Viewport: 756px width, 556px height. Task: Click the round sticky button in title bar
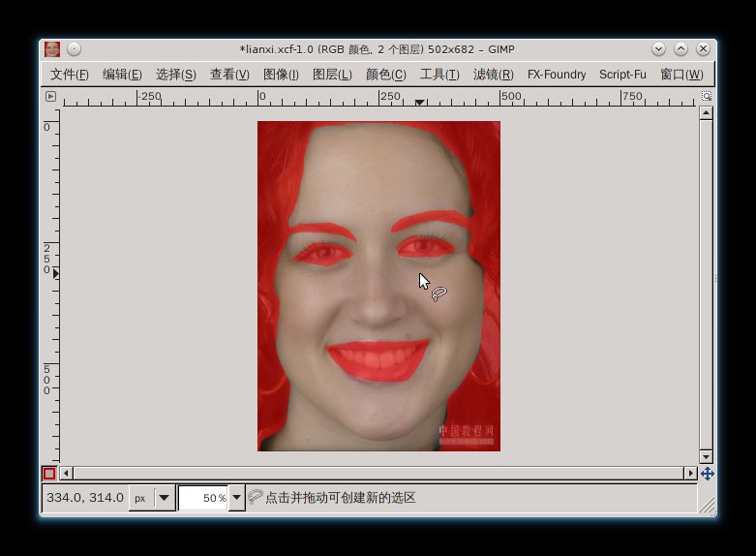pyautogui.click(x=74, y=48)
